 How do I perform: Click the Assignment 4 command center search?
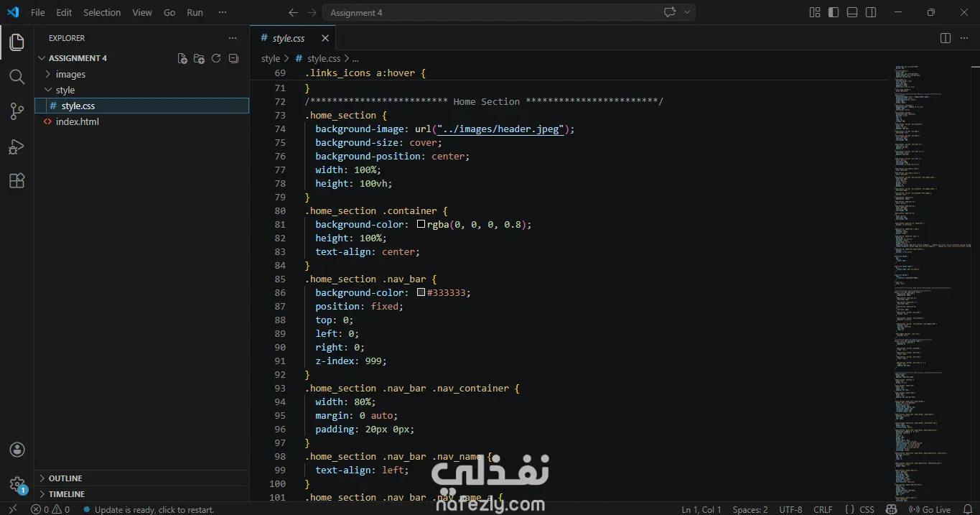[x=492, y=12]
